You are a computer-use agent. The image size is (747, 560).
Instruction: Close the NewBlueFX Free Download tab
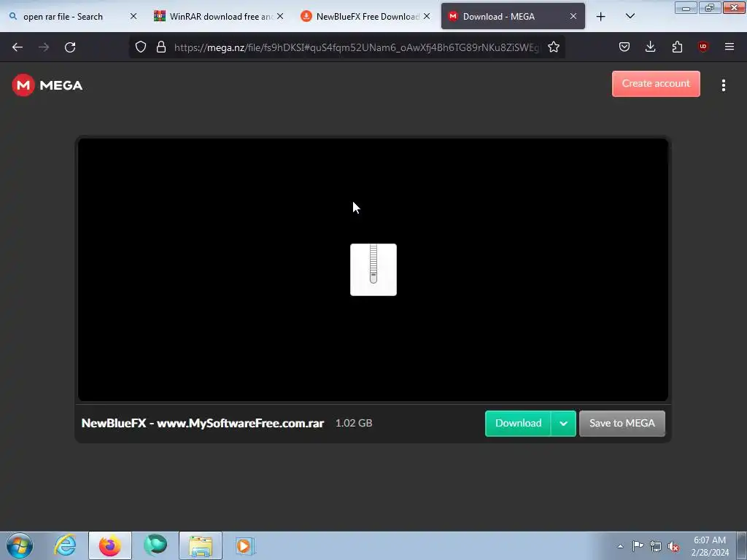[x=427, y=16]
